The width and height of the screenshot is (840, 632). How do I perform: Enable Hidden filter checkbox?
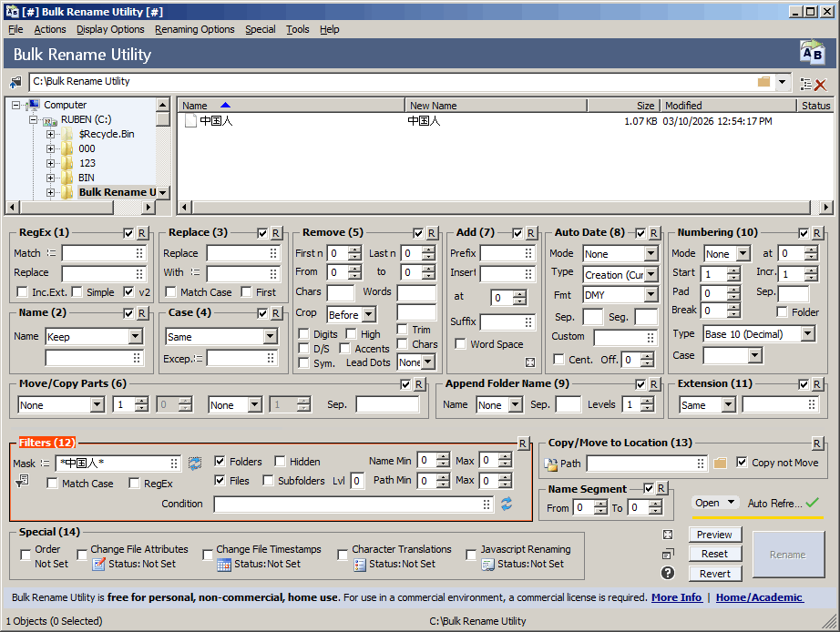coord(280,461)
